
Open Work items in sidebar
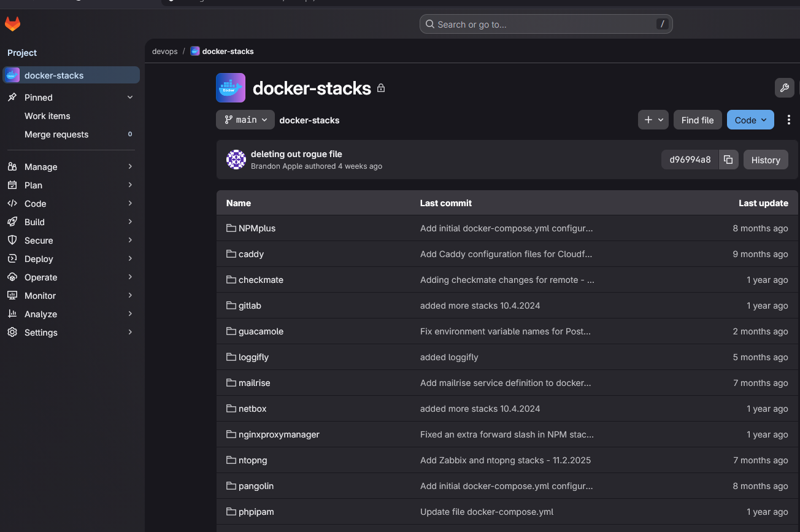click(x=71, y=116)
